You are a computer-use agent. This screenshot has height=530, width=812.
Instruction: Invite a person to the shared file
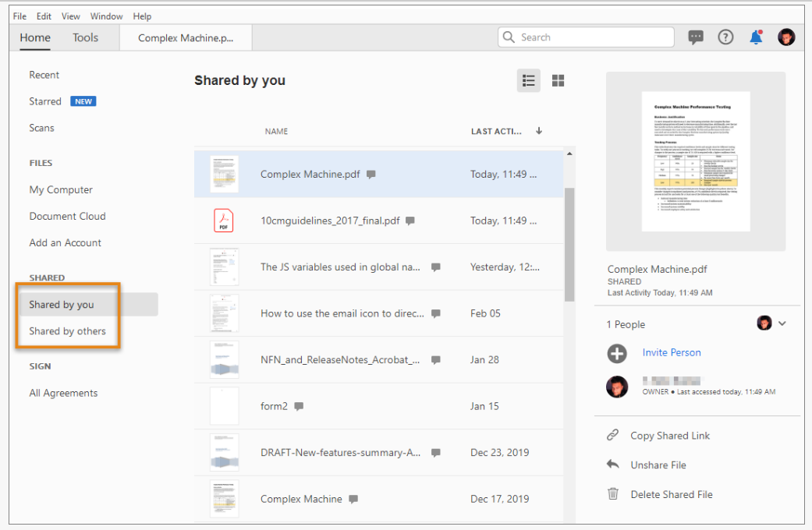point(672,353)
